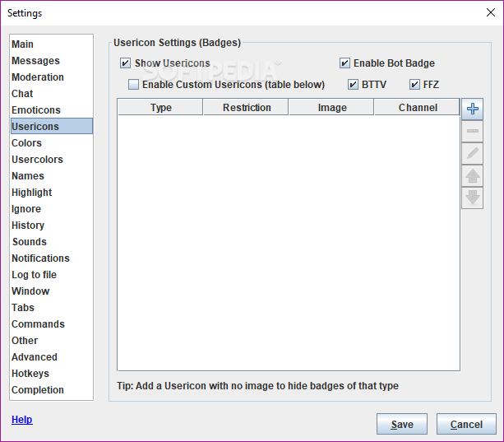The height and width of the screenshot is (442, 504).
Task: Select the Notifications category
Action: click(x=52, y=258)
